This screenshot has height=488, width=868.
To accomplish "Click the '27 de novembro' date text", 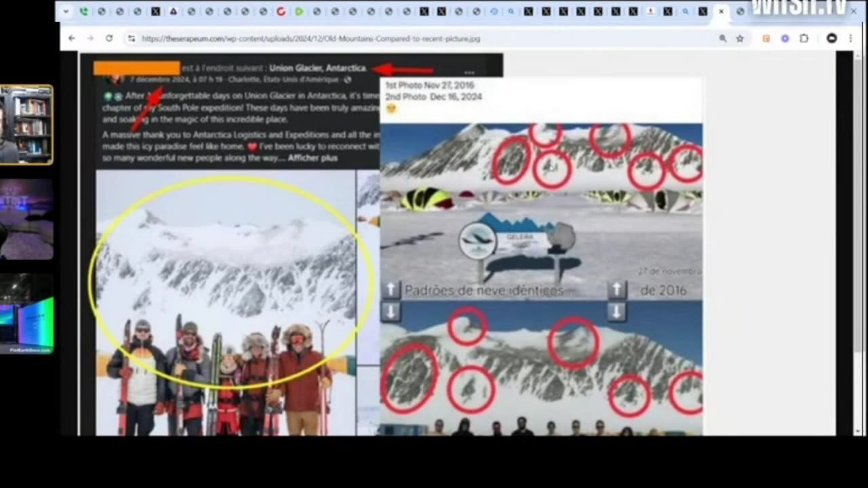I will tap(669, 271).
